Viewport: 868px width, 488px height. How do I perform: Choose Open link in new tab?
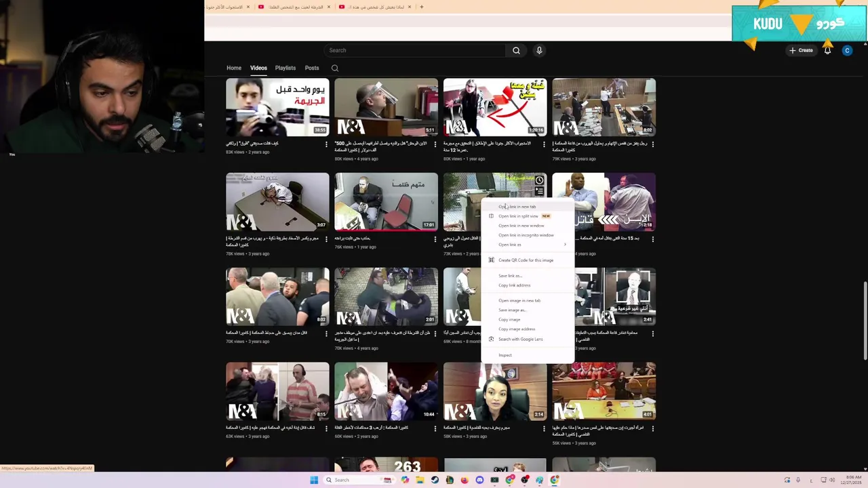coord(528,207)
